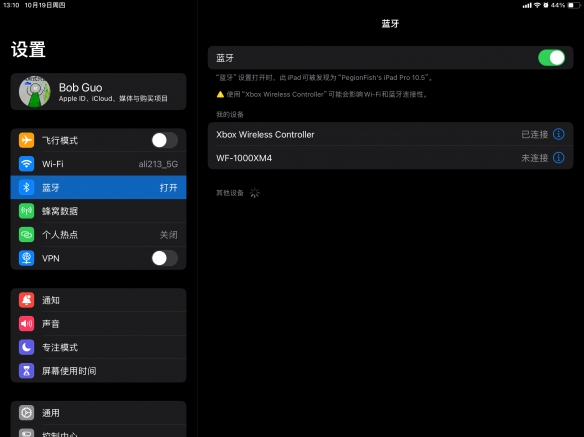
Task: Open Bob Guo Apple ID profile
Action: 99,92
